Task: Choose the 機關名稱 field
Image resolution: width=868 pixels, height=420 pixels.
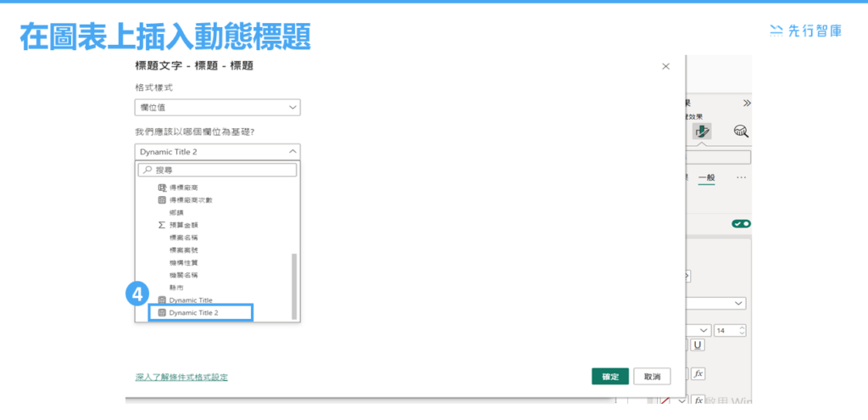Action: 184,275
